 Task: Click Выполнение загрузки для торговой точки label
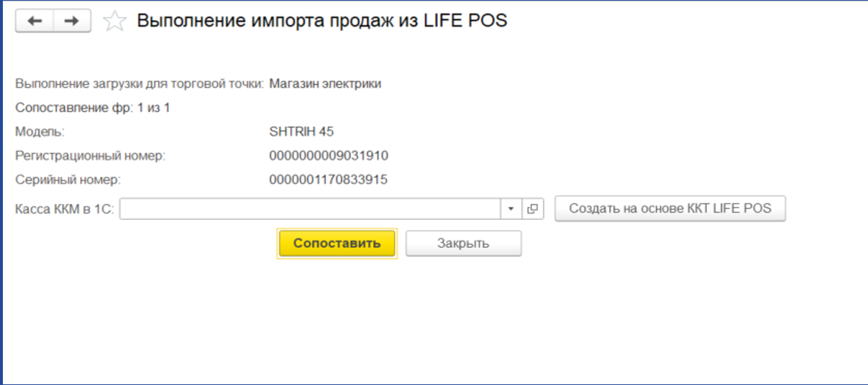(x=140, y=83)
